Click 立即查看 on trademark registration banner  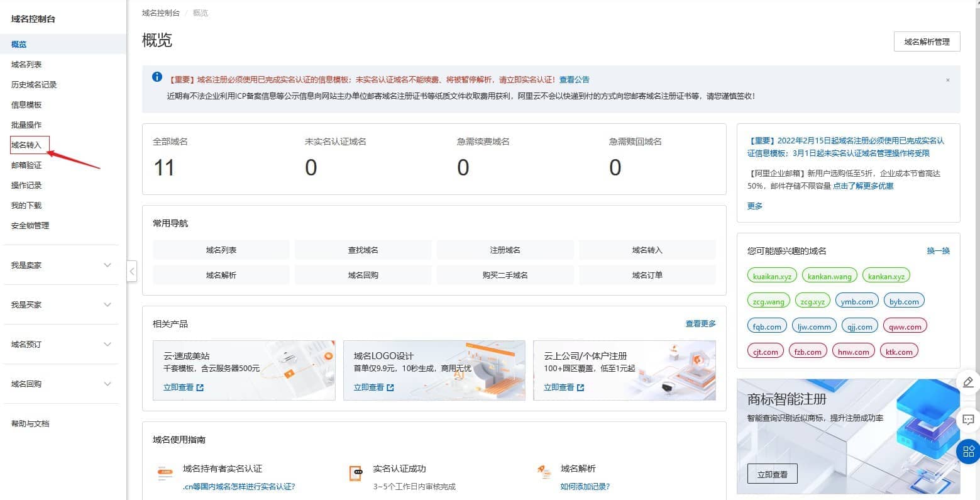(x=772, y=474)
